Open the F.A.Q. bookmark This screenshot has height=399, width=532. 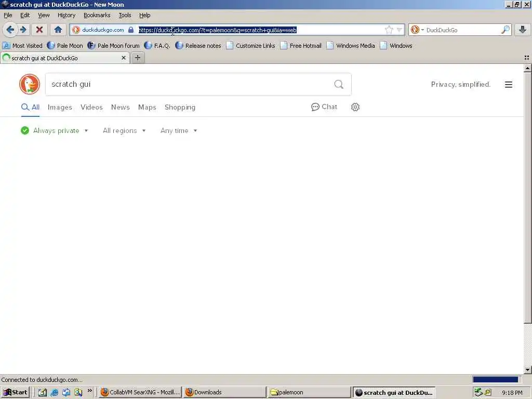157,46
